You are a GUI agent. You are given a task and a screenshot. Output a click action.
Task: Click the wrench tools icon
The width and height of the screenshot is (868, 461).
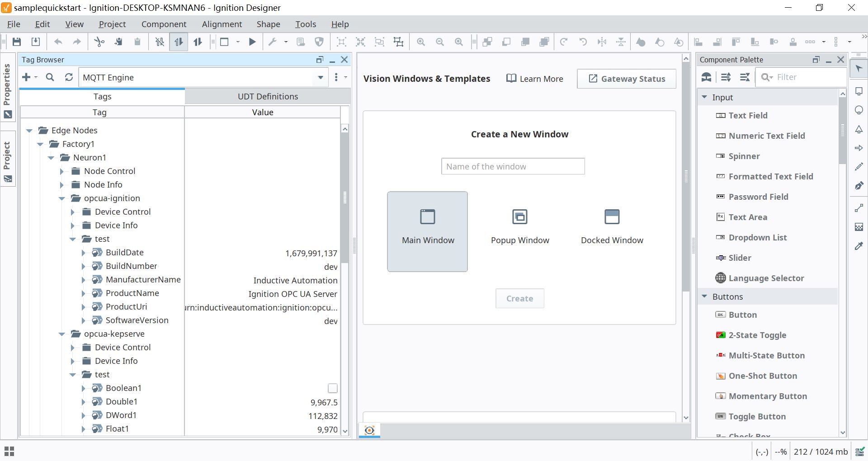pyautogui.click(x=273, y=42)
